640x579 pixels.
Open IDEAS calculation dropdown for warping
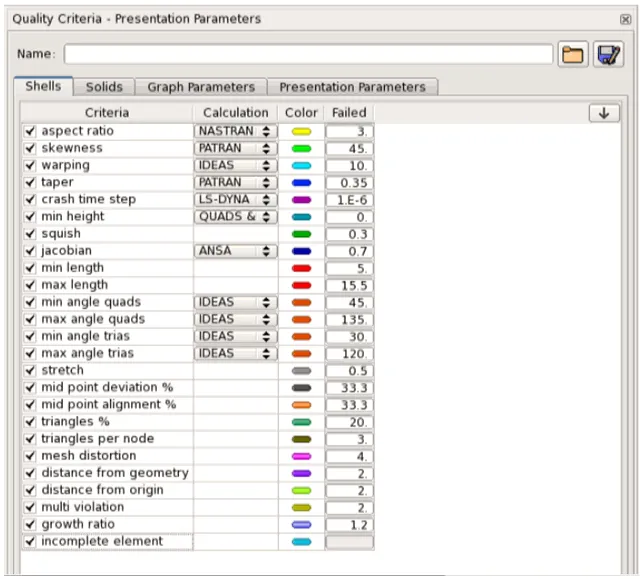(x=236, y=166)
